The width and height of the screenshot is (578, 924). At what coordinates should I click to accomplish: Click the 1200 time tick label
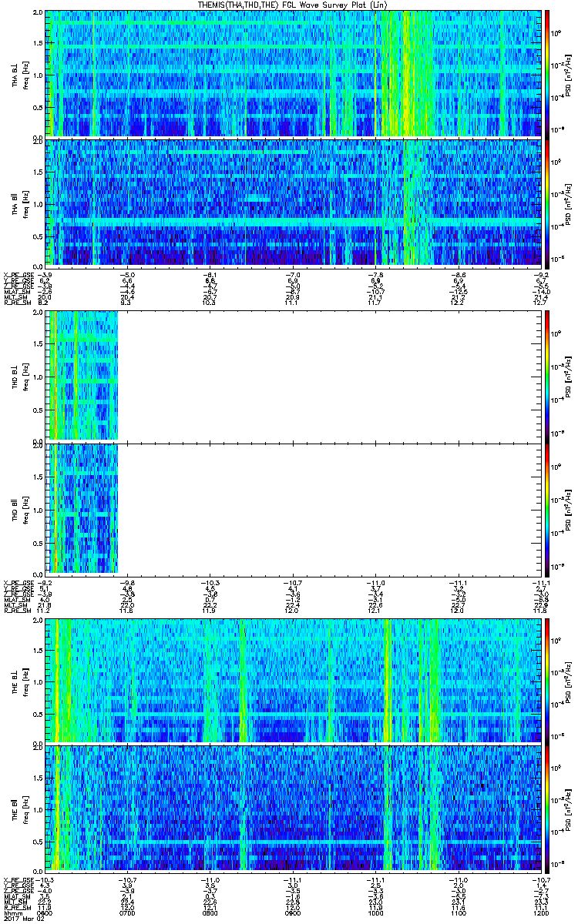543,912
